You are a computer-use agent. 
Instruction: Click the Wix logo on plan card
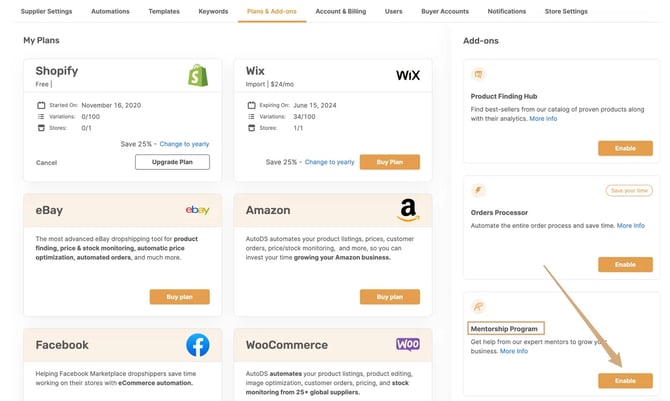pyautogui.click(x=408, y=76)
